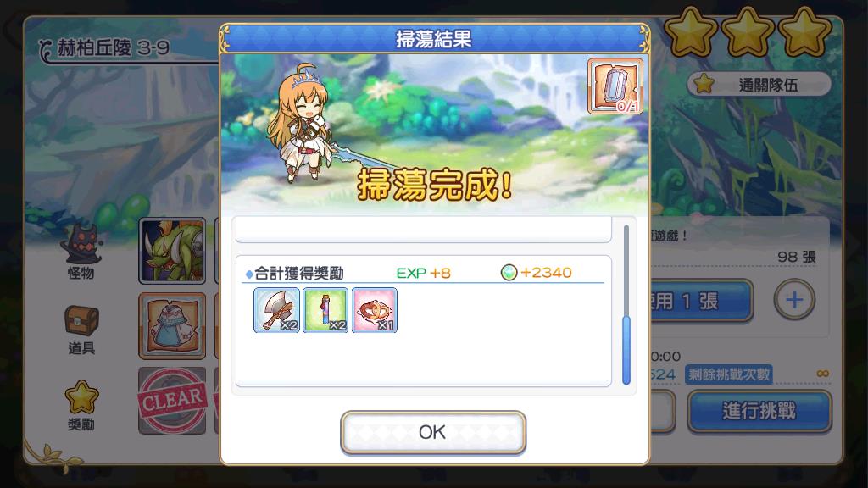
Task: Tap the 進行挑戰 challenge button
Action: click(759, 411)
